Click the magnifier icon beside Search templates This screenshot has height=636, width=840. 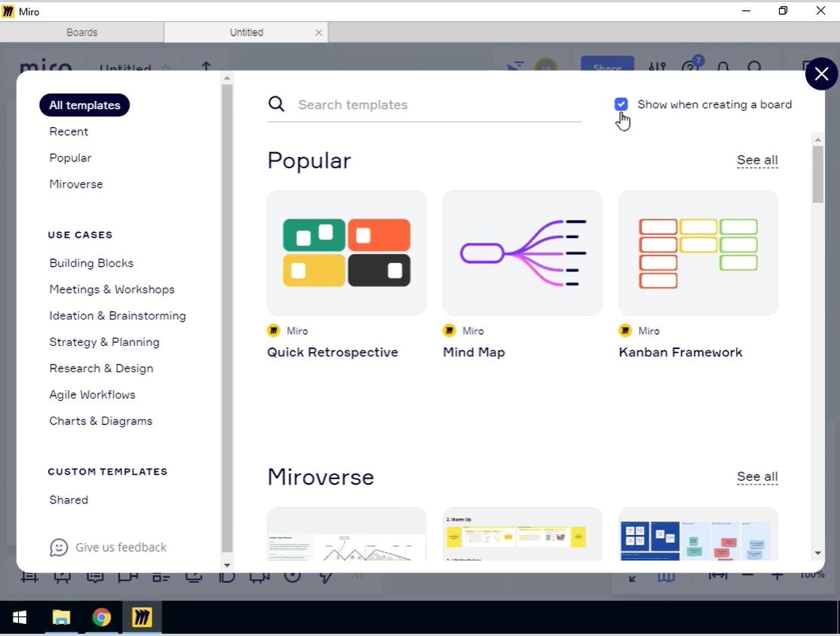pyautogui.click(x=276, y=104)
